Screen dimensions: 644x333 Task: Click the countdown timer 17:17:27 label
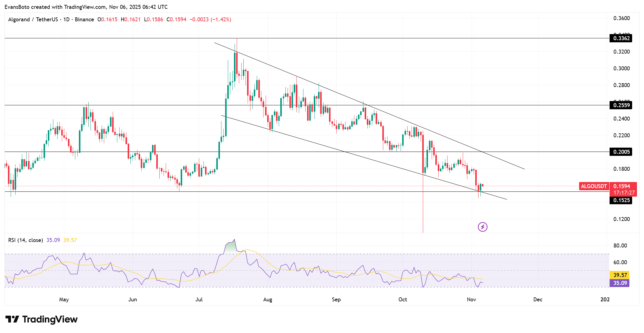click(x=624, y=193)
